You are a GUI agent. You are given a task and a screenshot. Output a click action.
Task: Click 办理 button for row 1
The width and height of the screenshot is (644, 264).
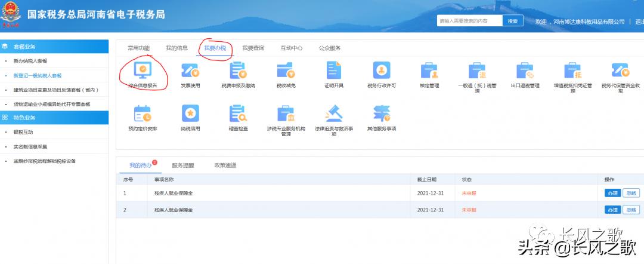click(x=612, y=193)
